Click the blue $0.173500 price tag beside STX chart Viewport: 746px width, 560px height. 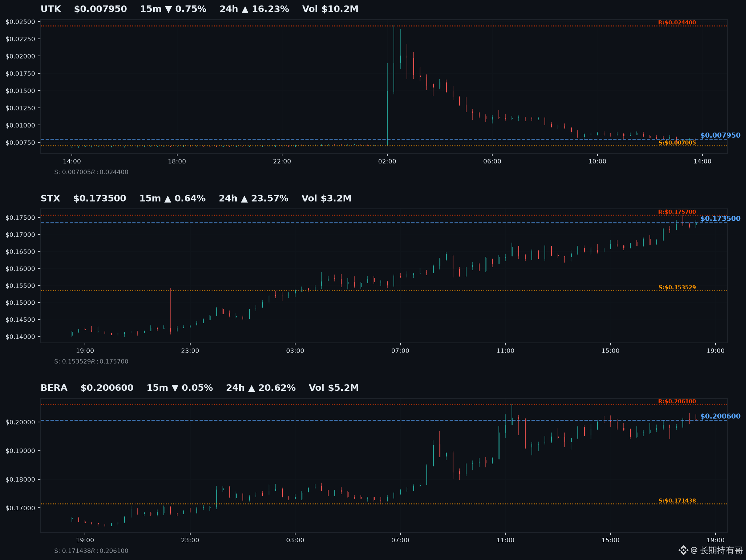720,219
